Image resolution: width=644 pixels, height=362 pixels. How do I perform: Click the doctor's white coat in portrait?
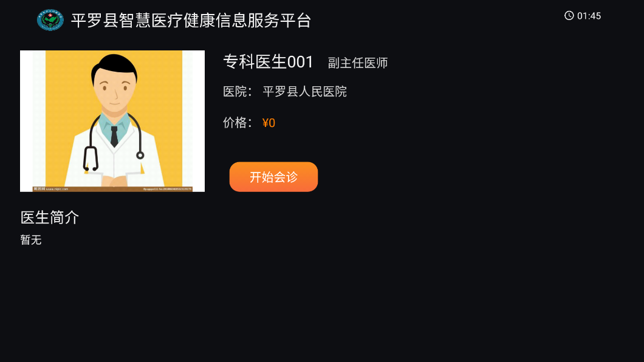[x=115, y=164]
